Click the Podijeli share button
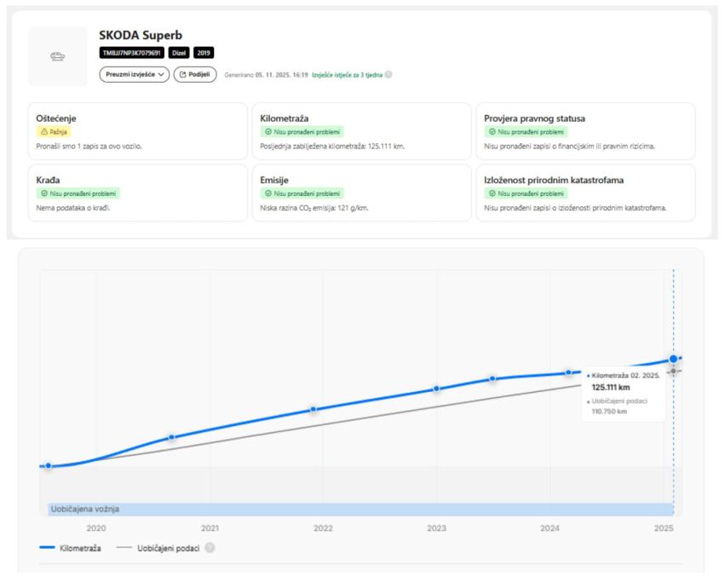Image resolution: width=725 pixels, height=588 pixels. tap(195, 74)
